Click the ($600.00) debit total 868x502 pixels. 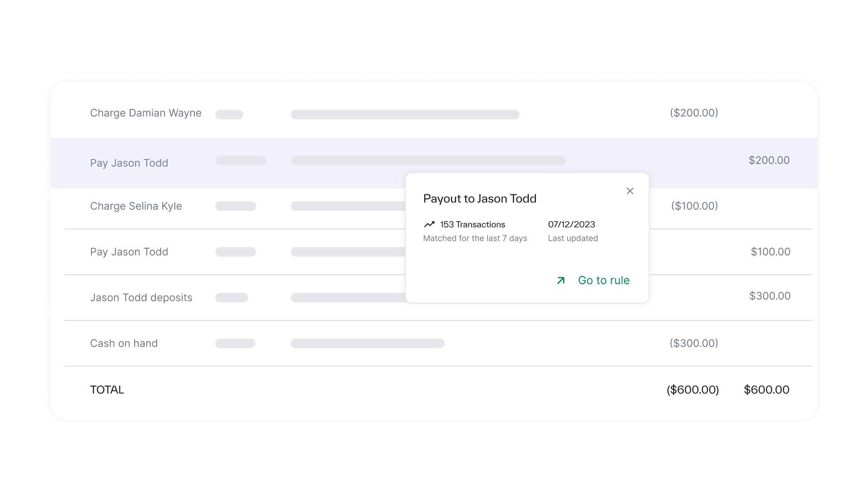pos(692,390)
